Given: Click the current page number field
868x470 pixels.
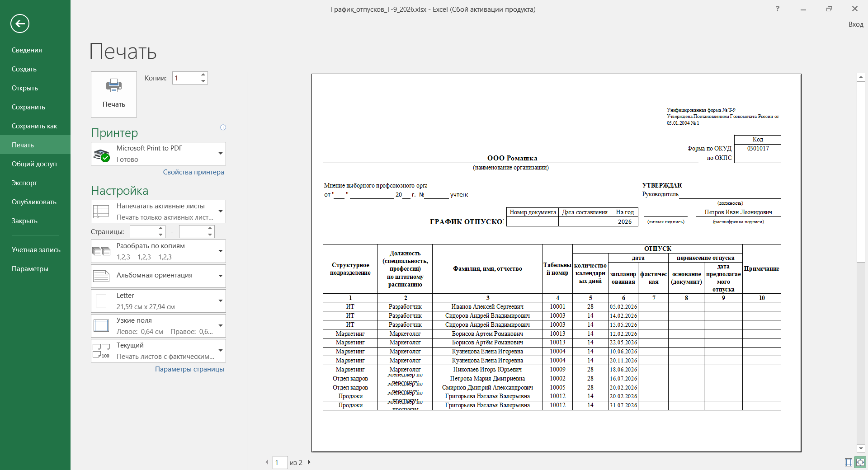Looking at the screenshot, I should (x=280, y=462).
